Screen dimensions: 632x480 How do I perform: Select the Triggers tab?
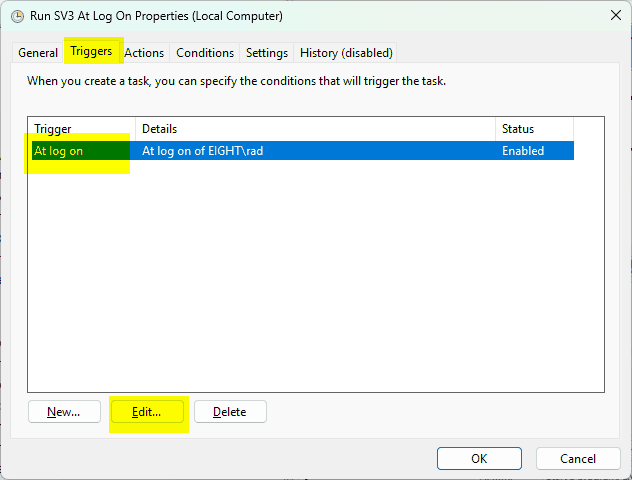91,51
